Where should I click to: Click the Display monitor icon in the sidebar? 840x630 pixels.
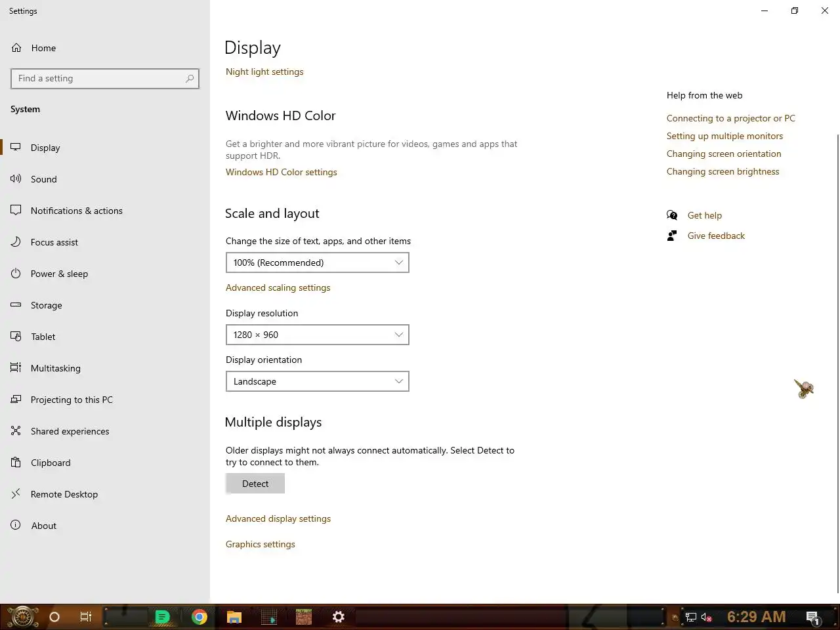pos(16,148)
